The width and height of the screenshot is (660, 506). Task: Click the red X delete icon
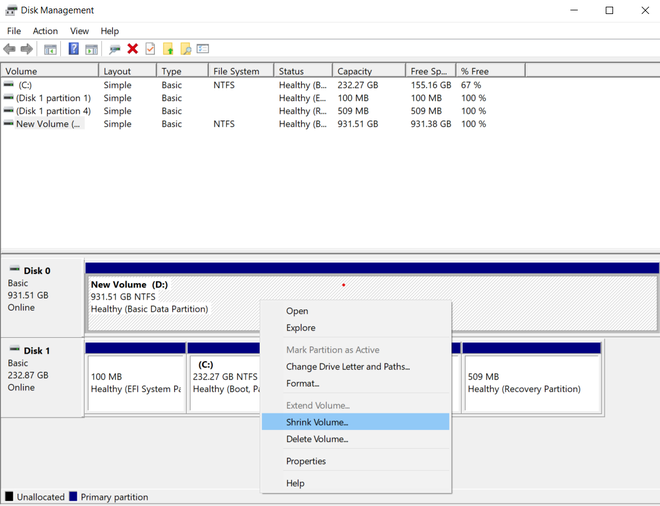coord(133,49)
